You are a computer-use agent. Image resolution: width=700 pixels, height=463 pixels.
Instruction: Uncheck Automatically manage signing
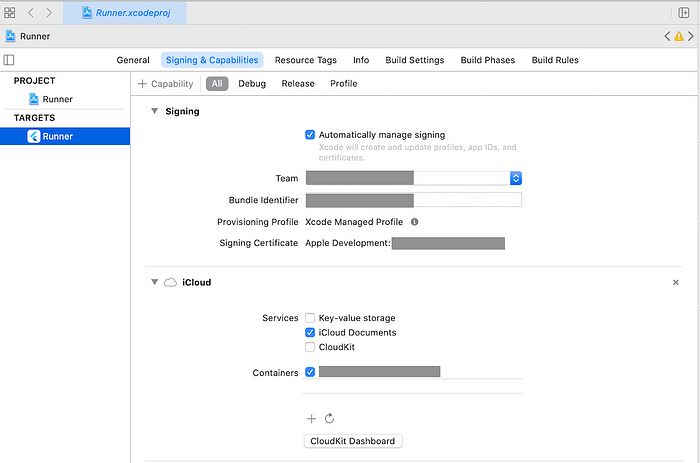[310, 135]
